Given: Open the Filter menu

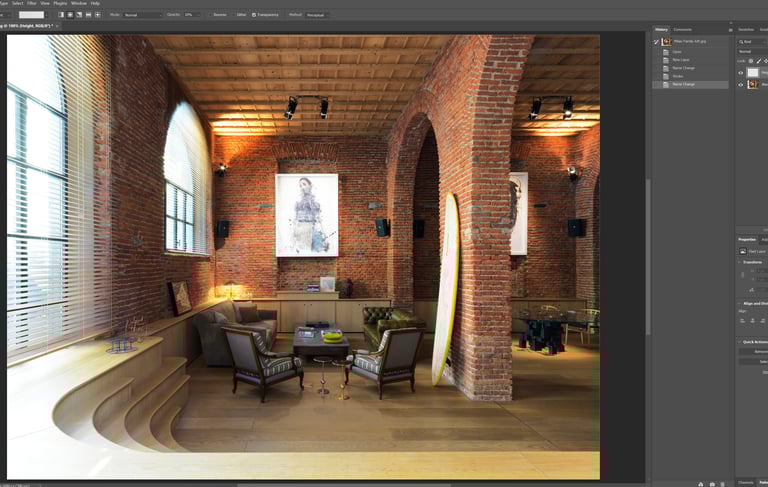Looking at the screenshot, I should click(x=32, y=3).
